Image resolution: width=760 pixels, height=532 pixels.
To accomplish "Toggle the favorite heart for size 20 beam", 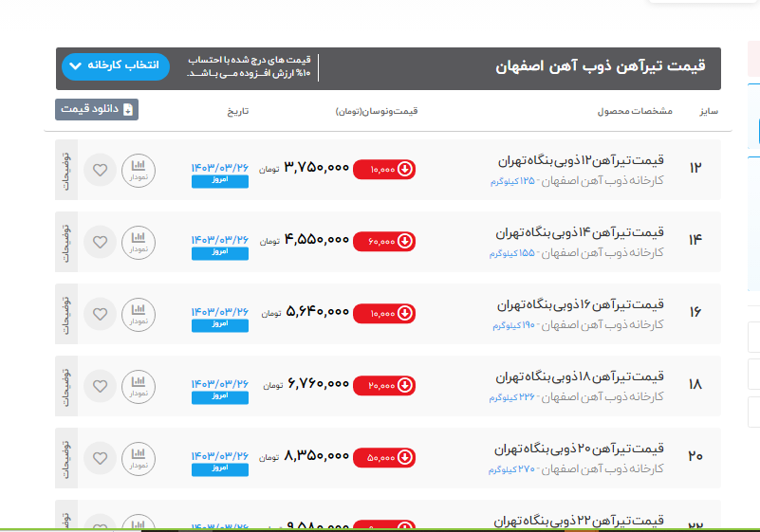I will pyautogui.click(x=100, y=458).
